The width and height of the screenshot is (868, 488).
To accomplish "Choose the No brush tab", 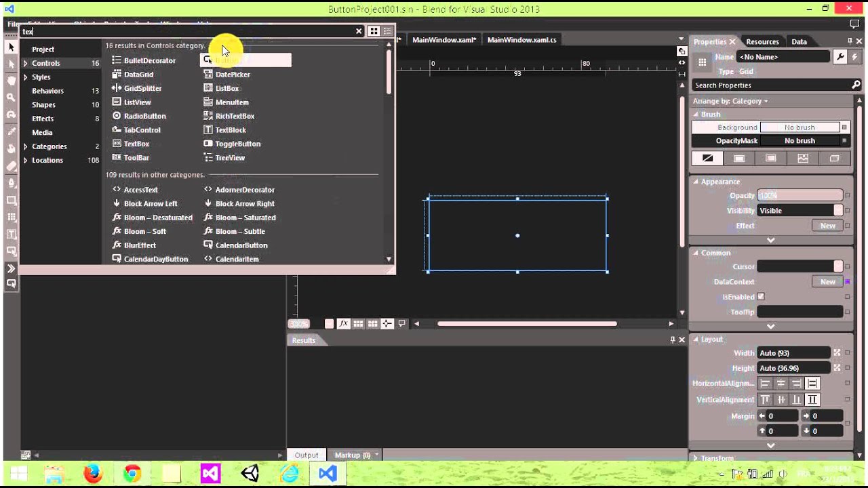I will coord(708,158).
